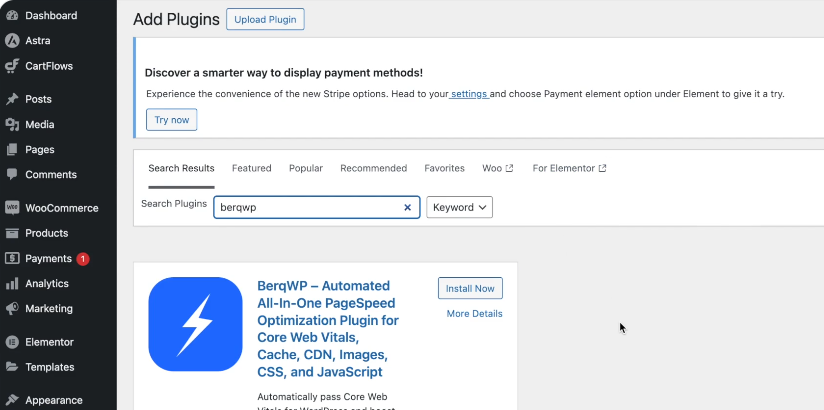Go to Media in the sidebar

pos(40,125)
